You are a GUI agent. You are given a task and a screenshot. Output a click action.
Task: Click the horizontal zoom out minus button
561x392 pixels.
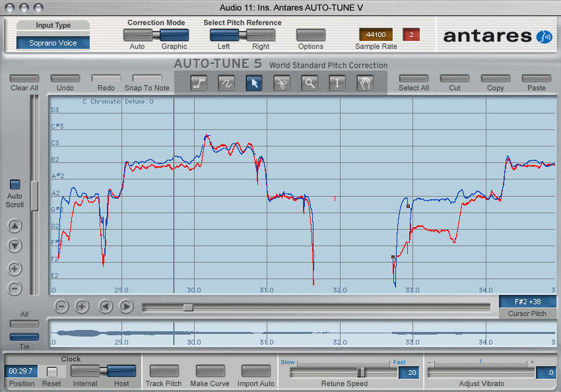pyautogui.click(x=61, y=306)
